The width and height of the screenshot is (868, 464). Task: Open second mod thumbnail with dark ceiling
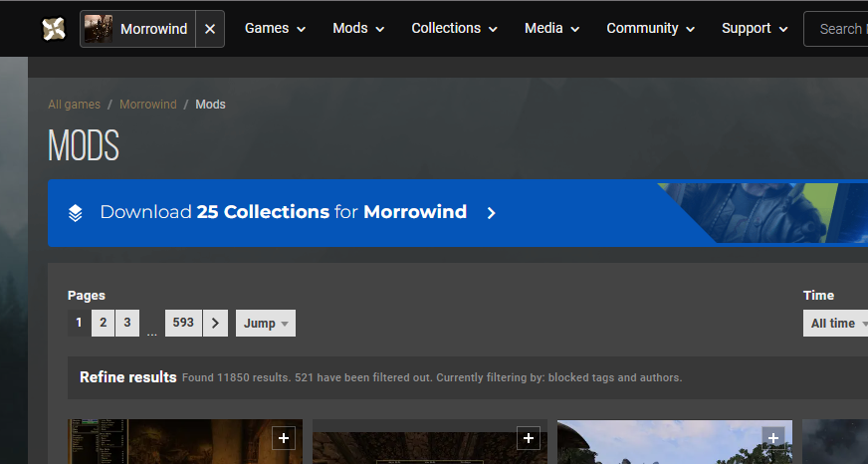pos(430,442)
